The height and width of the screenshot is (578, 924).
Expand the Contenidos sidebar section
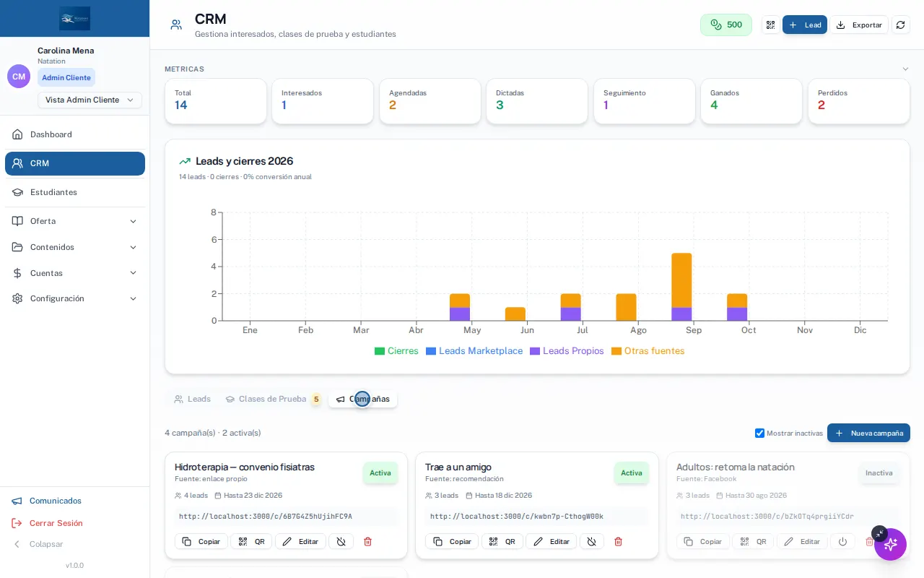(x=75, y=247)
